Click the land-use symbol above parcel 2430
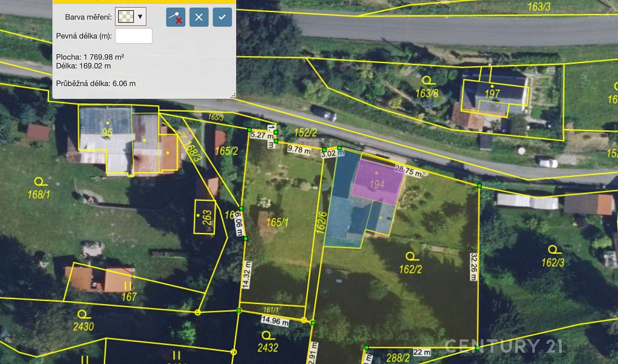This screenshot has height=364, width=618. click(83, 314)
